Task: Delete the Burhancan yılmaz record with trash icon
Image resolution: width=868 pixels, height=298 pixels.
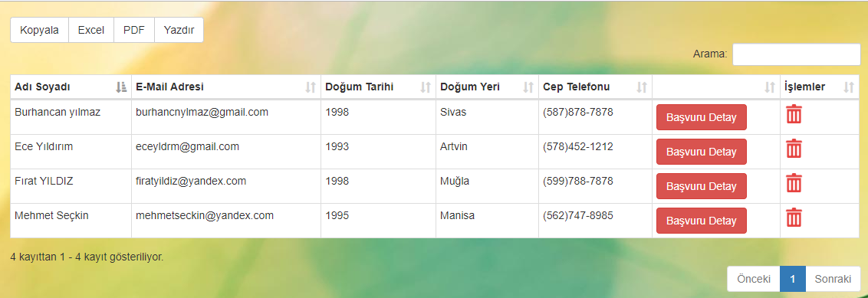Action: click(x=794, y=114)
